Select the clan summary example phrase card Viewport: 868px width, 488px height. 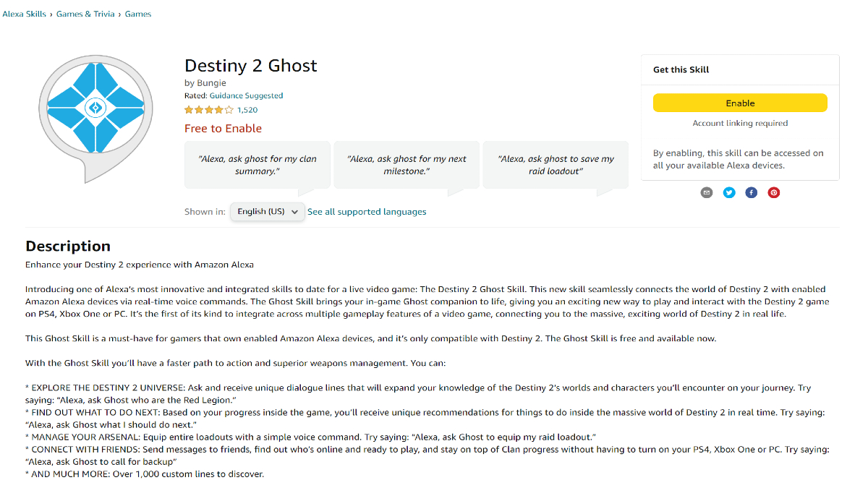(257, 164)
